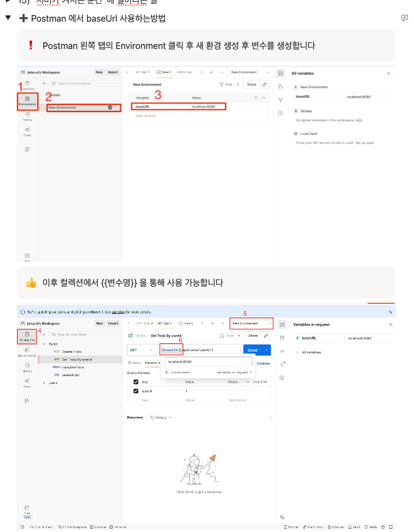Expand the Users collection folder
The height and width of the screenshot is (532, 413).
point(44,383)
